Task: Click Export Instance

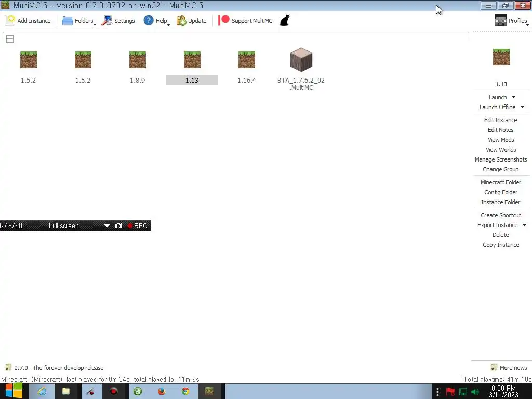Action: point(497,225)
